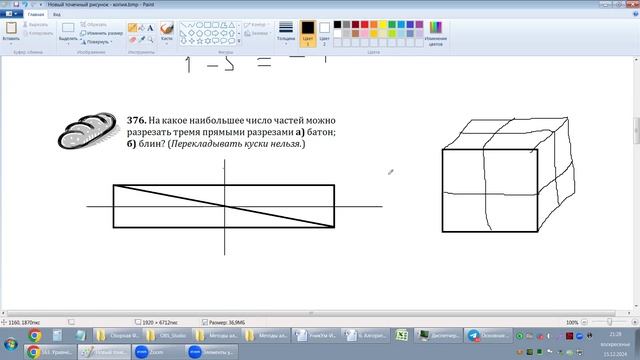Switch to the Home (Главная) tab

pos(36,14)
